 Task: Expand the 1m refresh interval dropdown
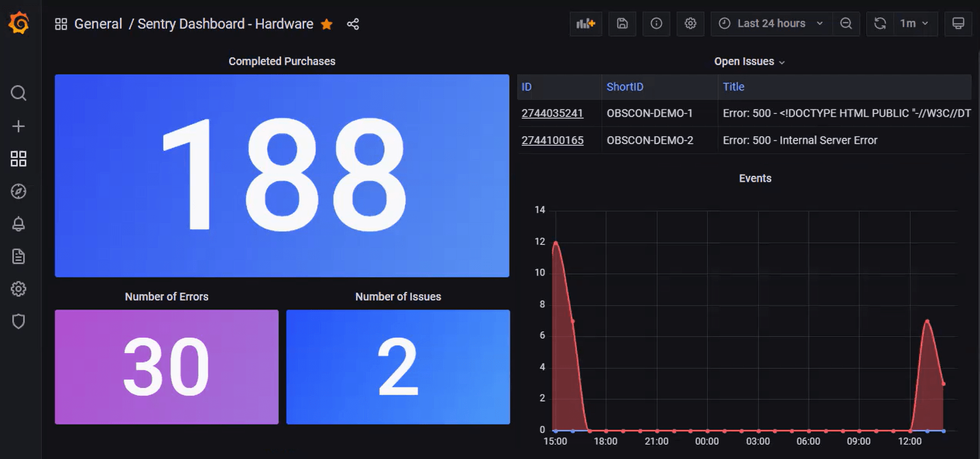coord(914,24)
